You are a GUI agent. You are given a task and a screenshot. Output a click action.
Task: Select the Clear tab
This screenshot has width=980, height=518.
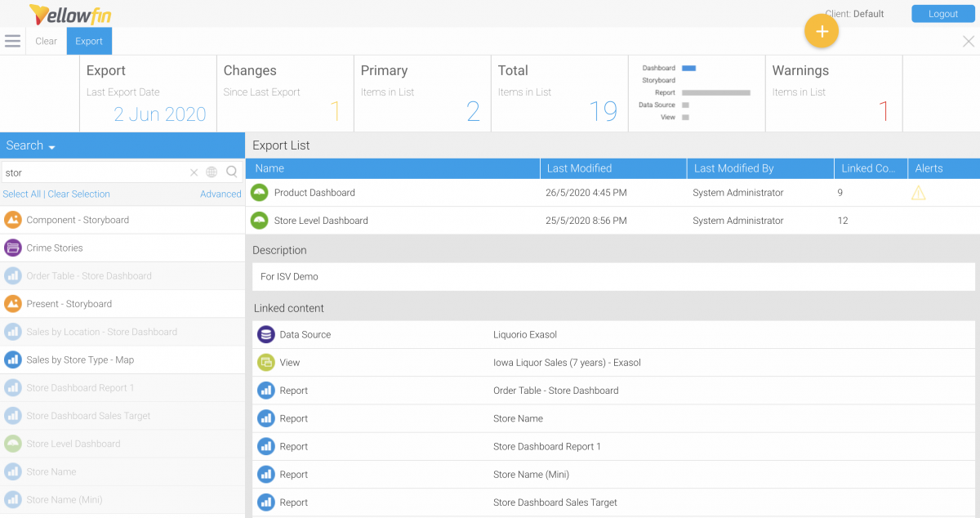click(x=47, y=42)
